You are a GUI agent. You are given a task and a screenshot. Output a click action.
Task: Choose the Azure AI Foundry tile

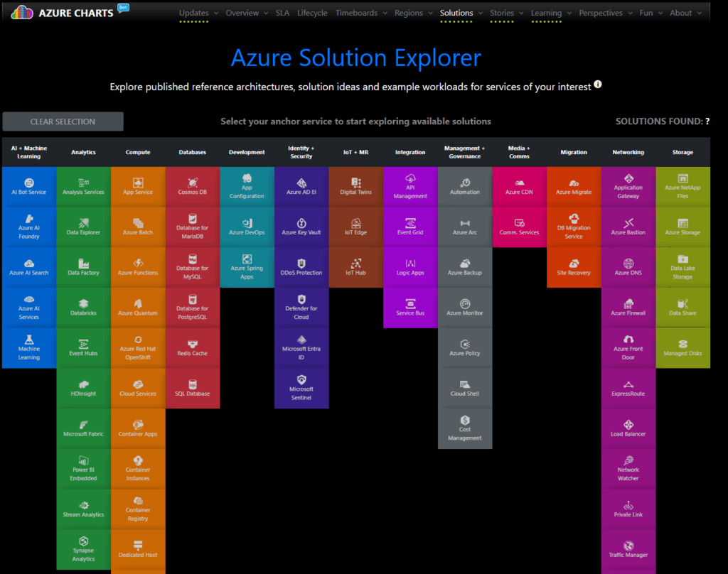pyautogui.click(x=28, y=227)
